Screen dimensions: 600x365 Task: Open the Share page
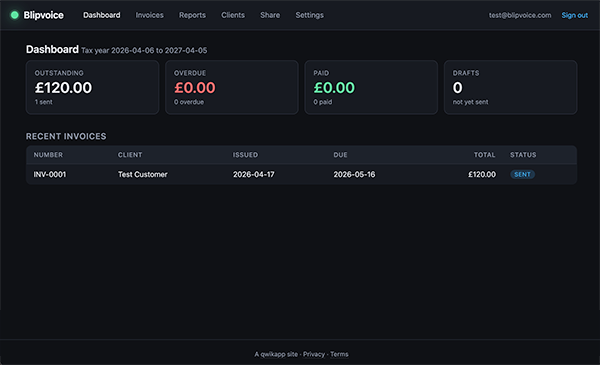coord(270,15)
